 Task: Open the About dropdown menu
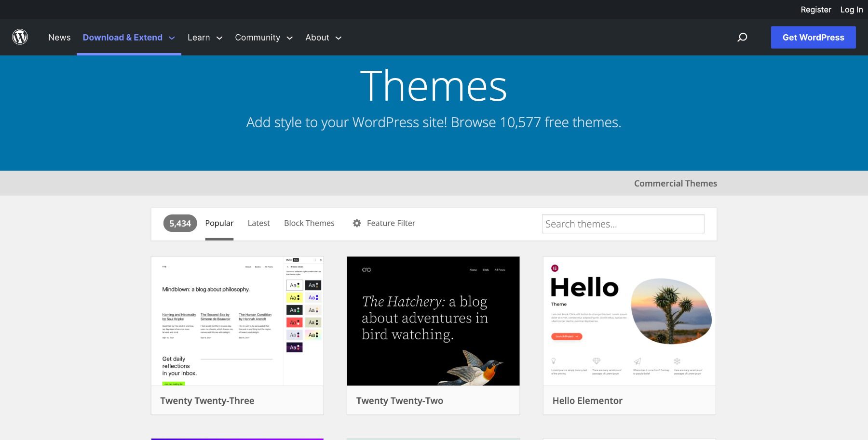(323, 37)
